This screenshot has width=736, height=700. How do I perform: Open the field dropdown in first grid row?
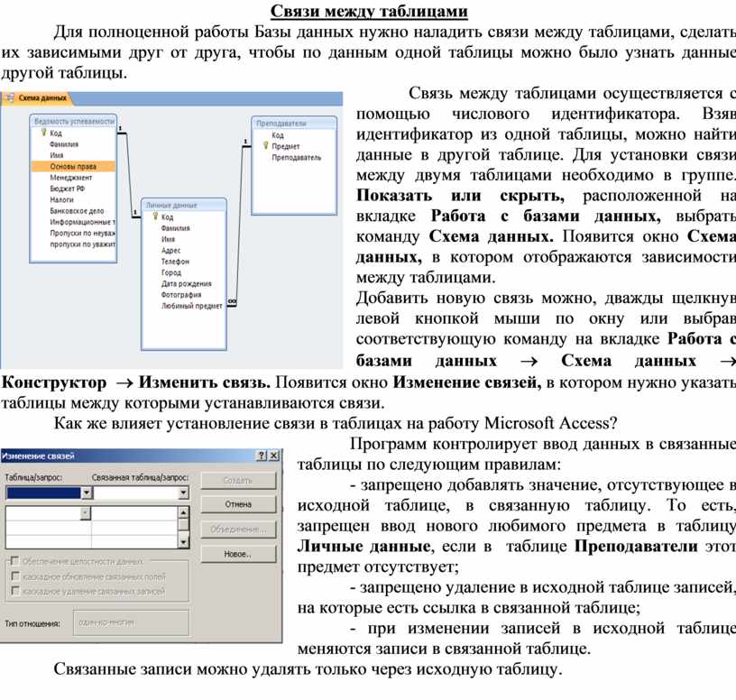(85, 513)
